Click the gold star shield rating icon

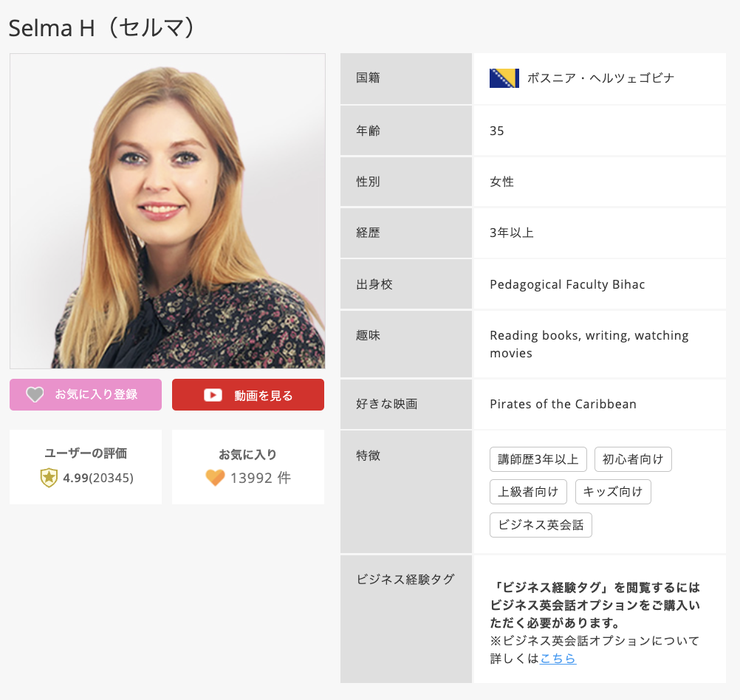[49, 478]
